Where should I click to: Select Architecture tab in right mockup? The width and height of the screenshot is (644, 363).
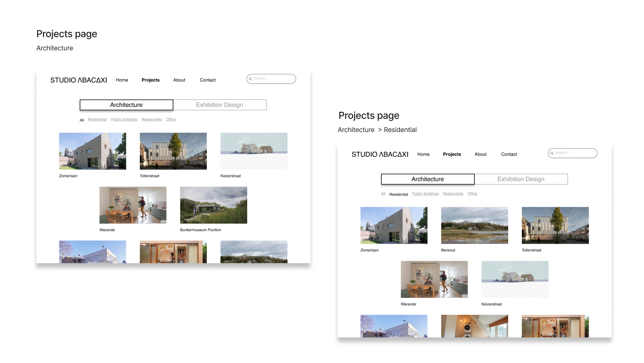click(x=428, y=179)
